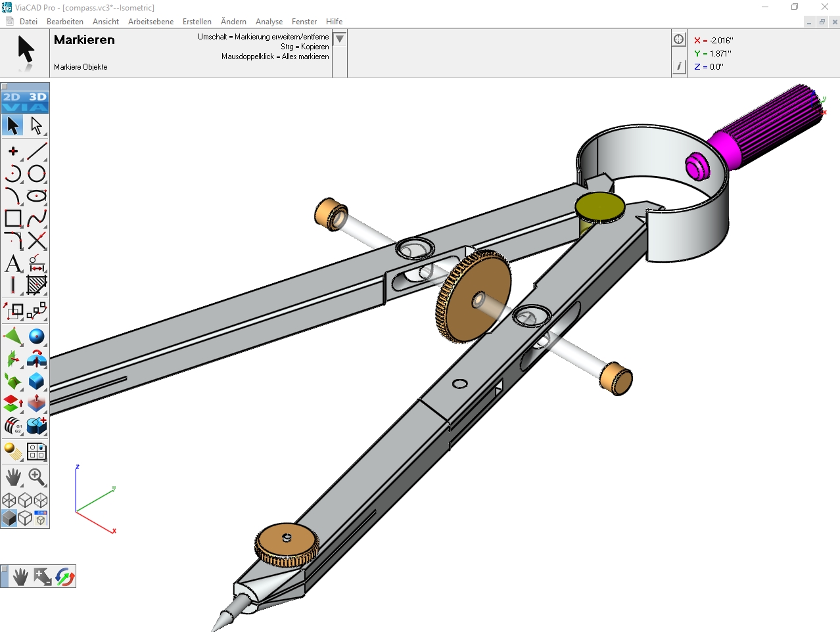
Task: Expand the Circle tool flyout
Action: click(x=45, y=183)
